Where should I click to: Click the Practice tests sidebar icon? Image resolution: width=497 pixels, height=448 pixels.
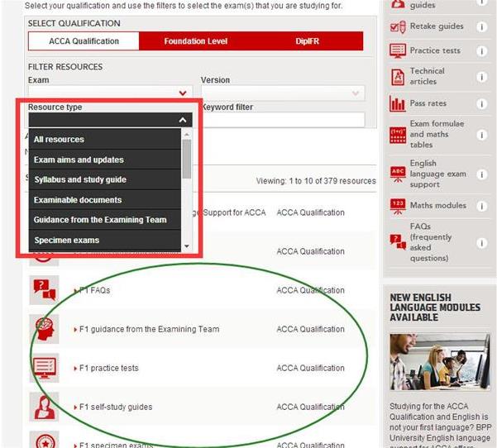[398, 50]
